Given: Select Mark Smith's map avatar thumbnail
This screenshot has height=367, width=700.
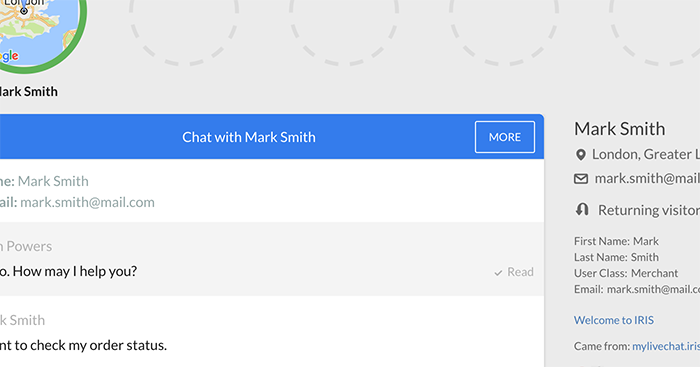Looking at the screenshot, I should pyautogui.click(x=36, y=31).
